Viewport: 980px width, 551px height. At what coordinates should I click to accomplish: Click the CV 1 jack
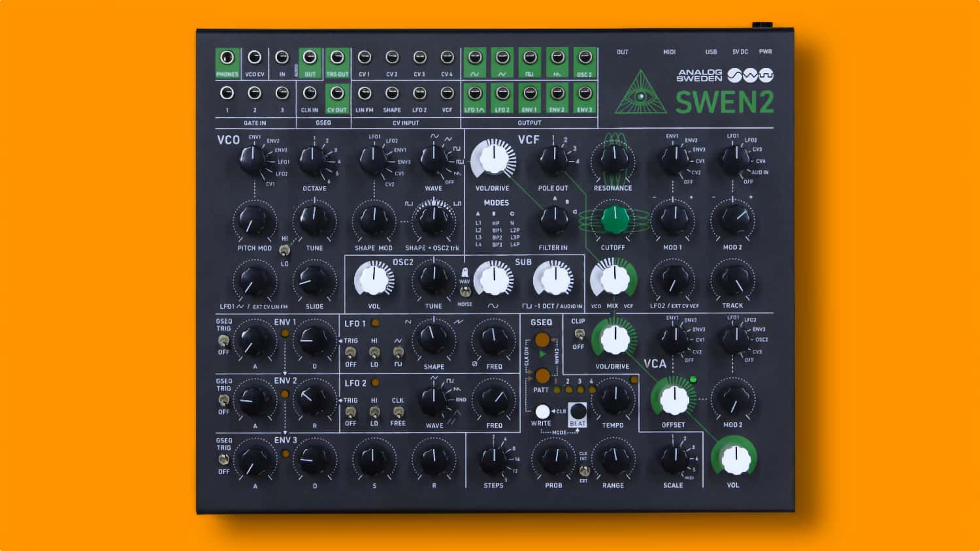pos(365,57)
